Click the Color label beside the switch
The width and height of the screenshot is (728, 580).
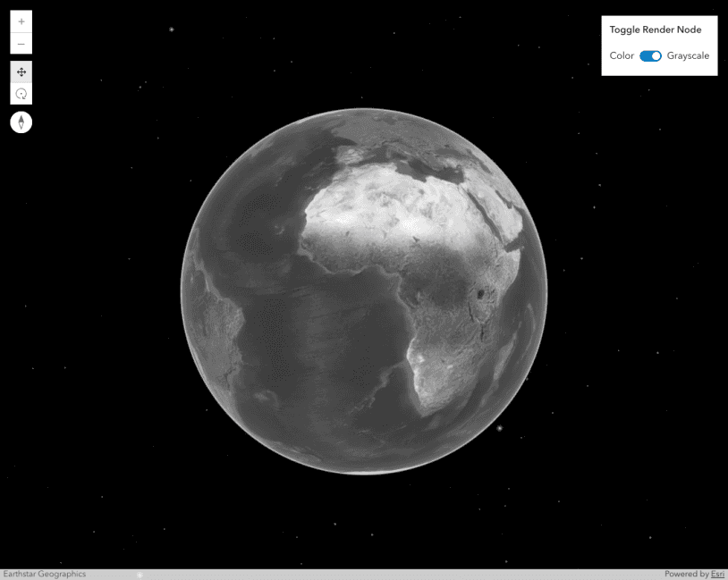click(622, 55)
